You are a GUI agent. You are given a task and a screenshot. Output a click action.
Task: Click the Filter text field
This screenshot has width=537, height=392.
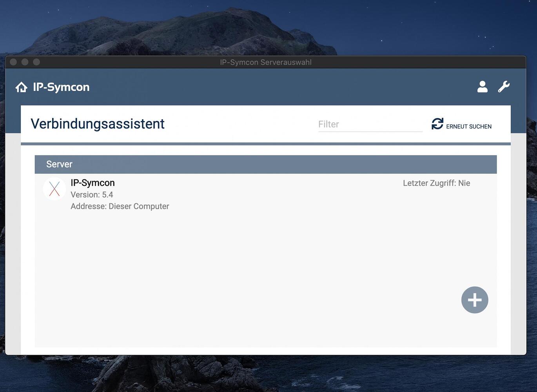click(x=370, y=124)
